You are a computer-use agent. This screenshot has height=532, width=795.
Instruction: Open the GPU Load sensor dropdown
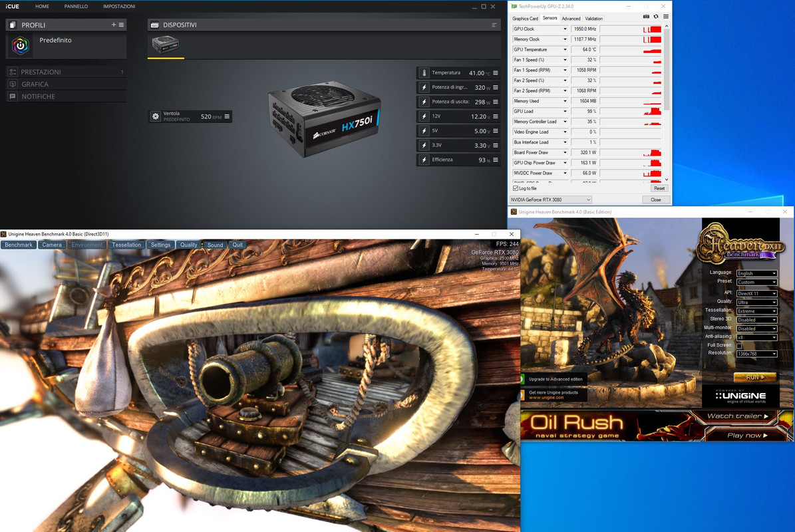565,112
